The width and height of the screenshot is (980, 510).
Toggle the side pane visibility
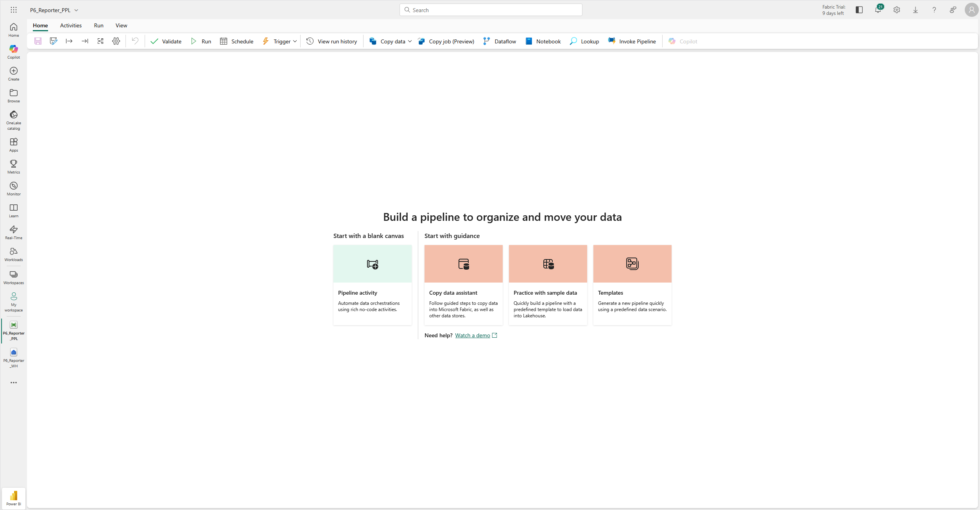pos(859,9)
